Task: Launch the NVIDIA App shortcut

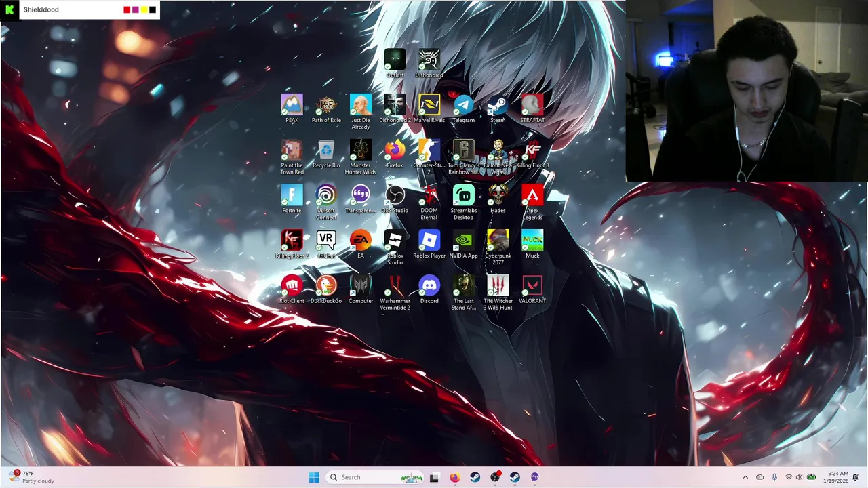Action: pos(464,244)
